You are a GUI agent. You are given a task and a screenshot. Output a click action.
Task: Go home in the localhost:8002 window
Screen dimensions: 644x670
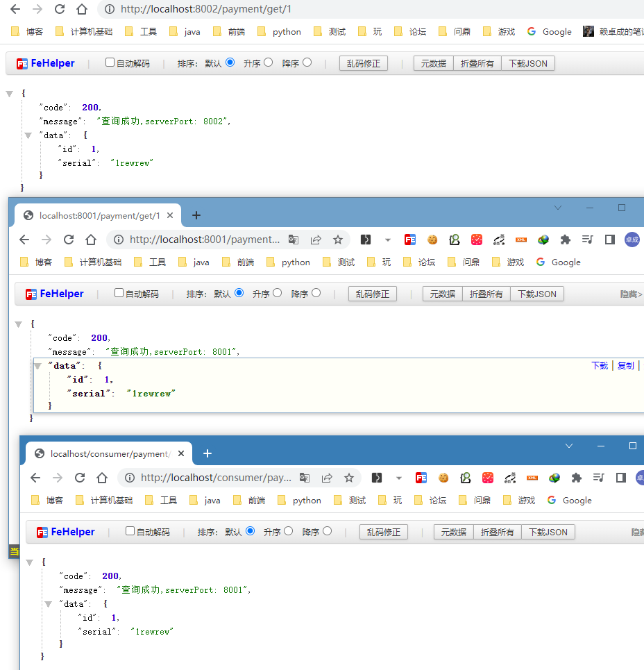pyautogui.click(x=82, y=9)
